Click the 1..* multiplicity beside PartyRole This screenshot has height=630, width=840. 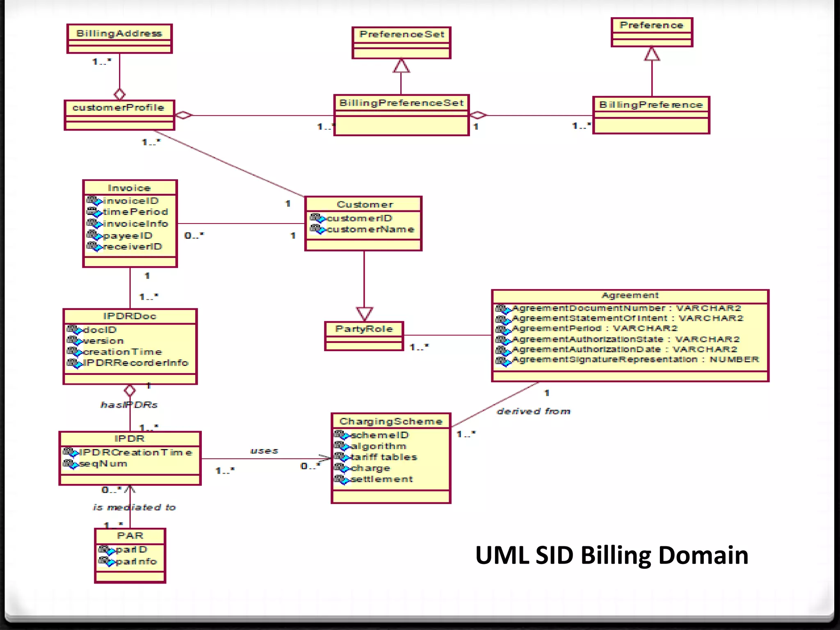point(419,347)
